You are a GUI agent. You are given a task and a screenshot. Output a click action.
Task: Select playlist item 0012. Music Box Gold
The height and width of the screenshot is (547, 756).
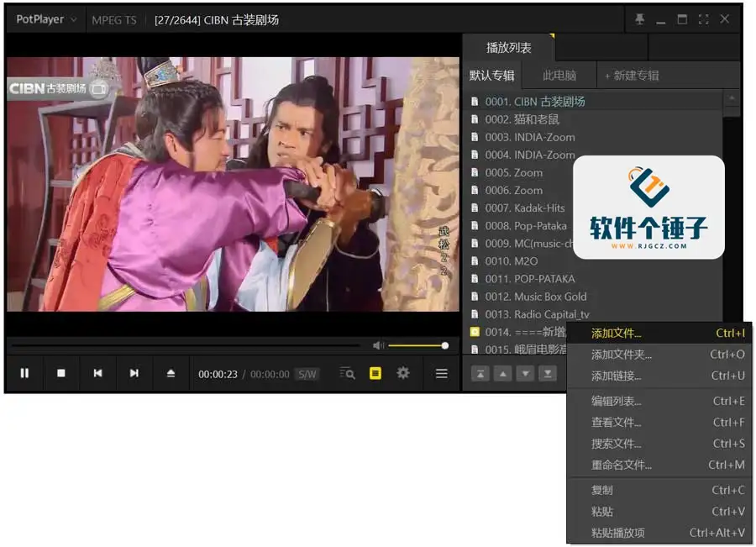(593, 297)
